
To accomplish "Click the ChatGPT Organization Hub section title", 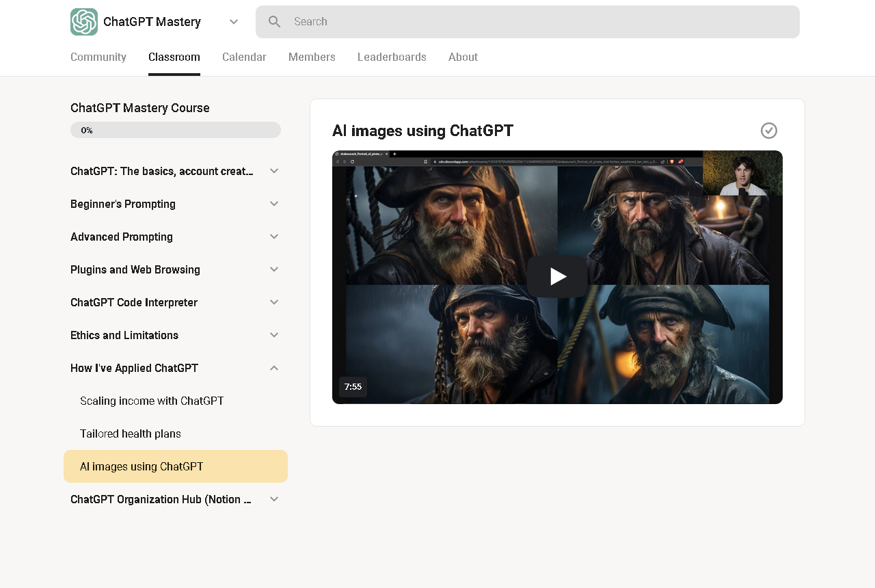I will coord(161,499).
